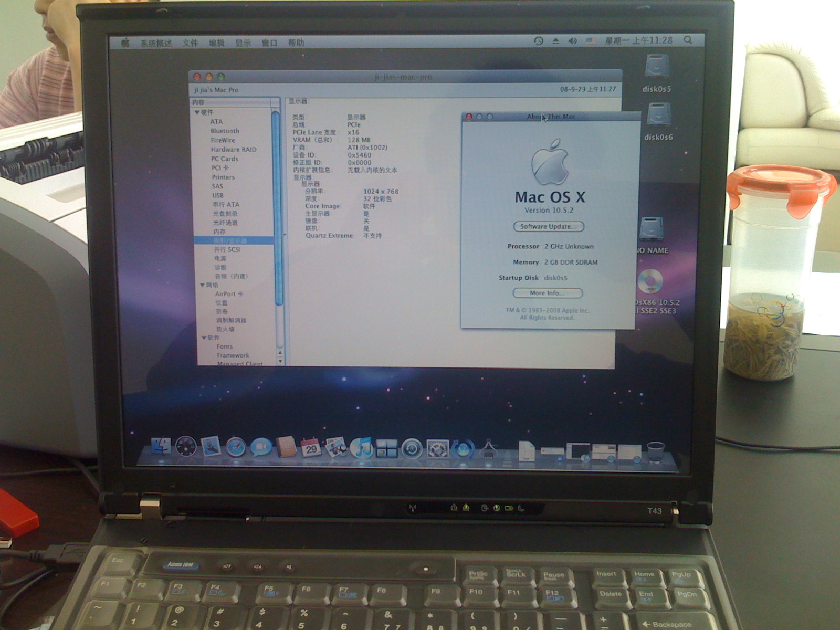Open iCal calendar in the Dock

[311, 448]
